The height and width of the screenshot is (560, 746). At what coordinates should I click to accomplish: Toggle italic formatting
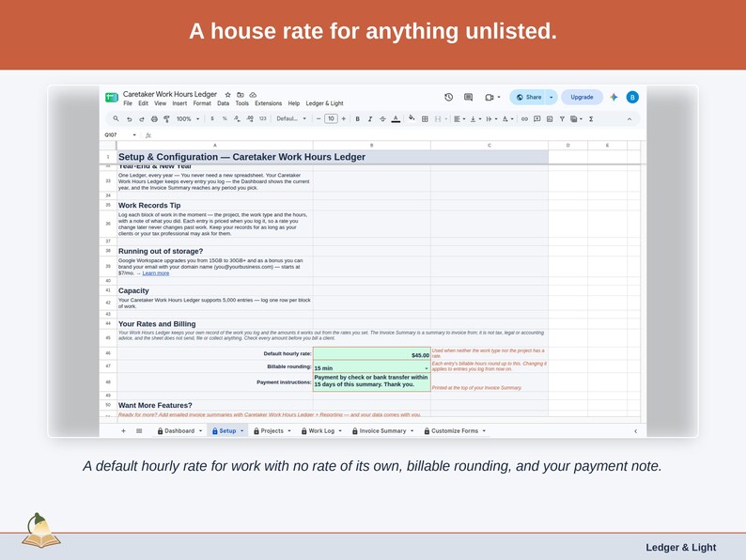pos(369,119)
